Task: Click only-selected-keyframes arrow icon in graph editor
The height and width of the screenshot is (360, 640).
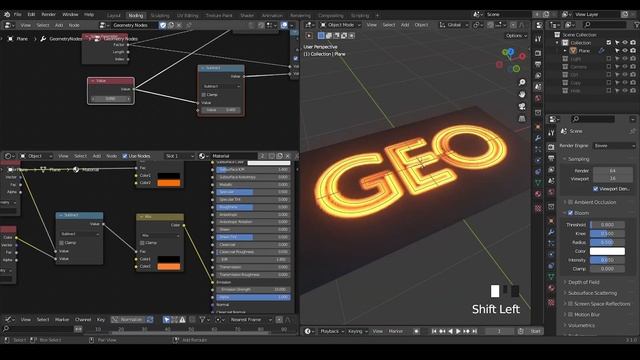Action: coord(167,320)
